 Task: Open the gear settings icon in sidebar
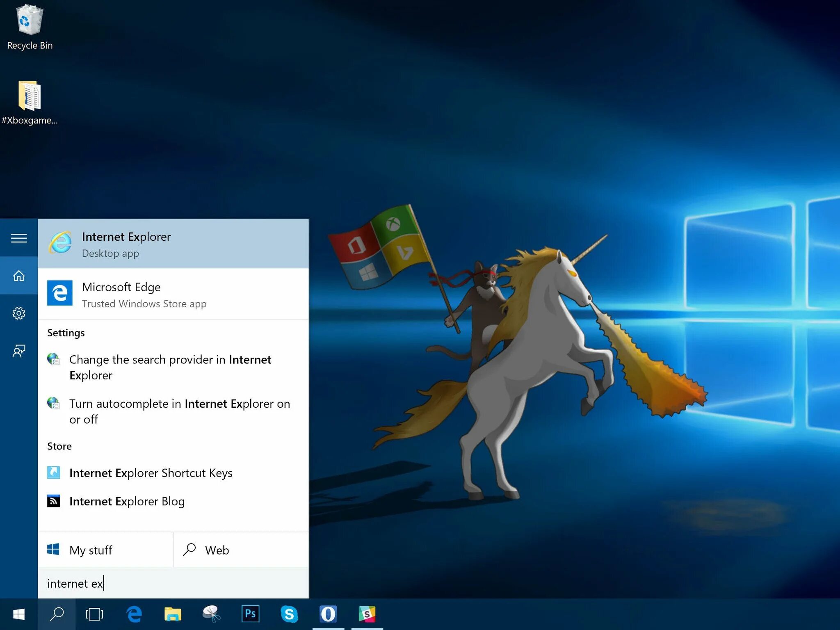click(19, 313)
